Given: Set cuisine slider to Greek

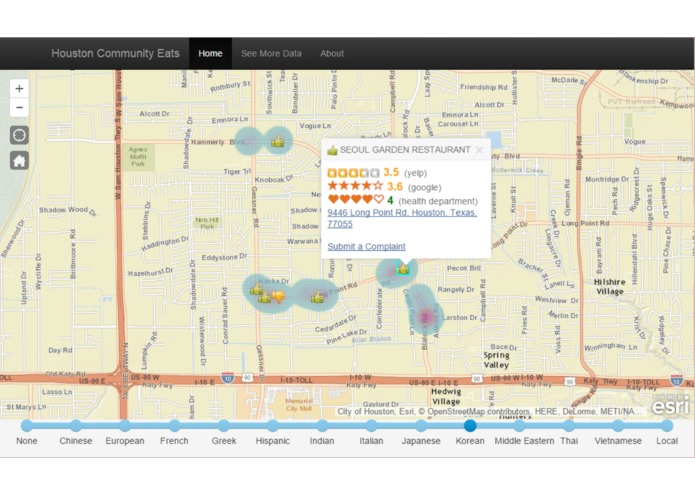Looking at the screenshot, I should pos(223,426).
